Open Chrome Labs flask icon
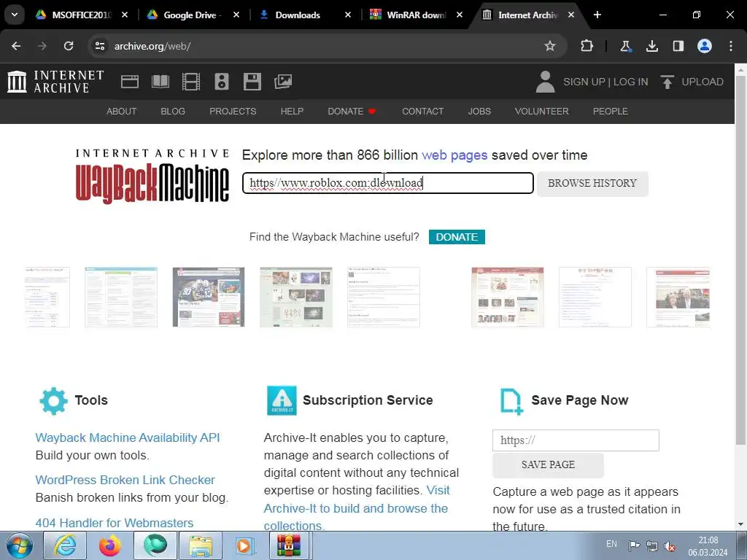The height and width of the screenshot is (560, 747). 625,46
